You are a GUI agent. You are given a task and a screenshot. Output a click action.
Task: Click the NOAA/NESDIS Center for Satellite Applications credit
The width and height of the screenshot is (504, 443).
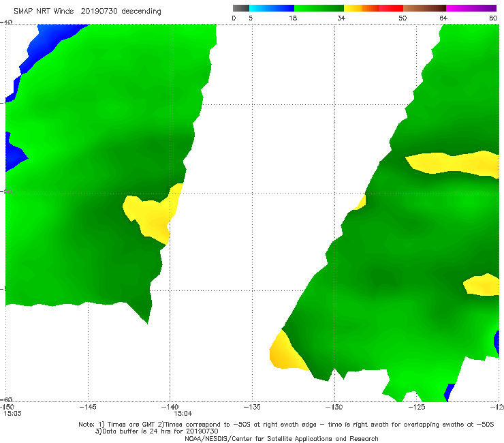[281, 438]
